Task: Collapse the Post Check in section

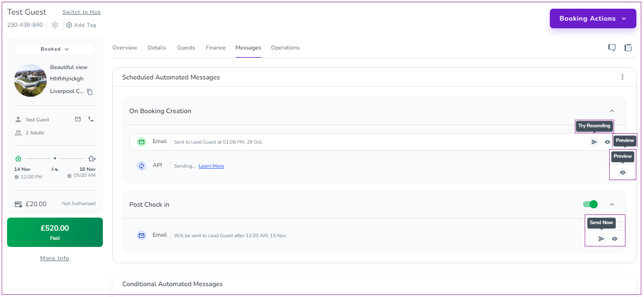Action: [x=612, y=205]
